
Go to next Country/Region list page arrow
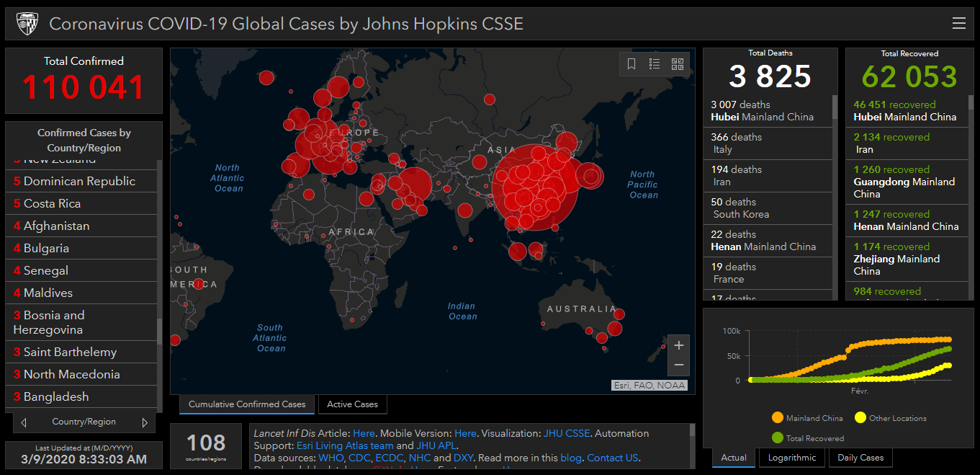pos(145,422)
